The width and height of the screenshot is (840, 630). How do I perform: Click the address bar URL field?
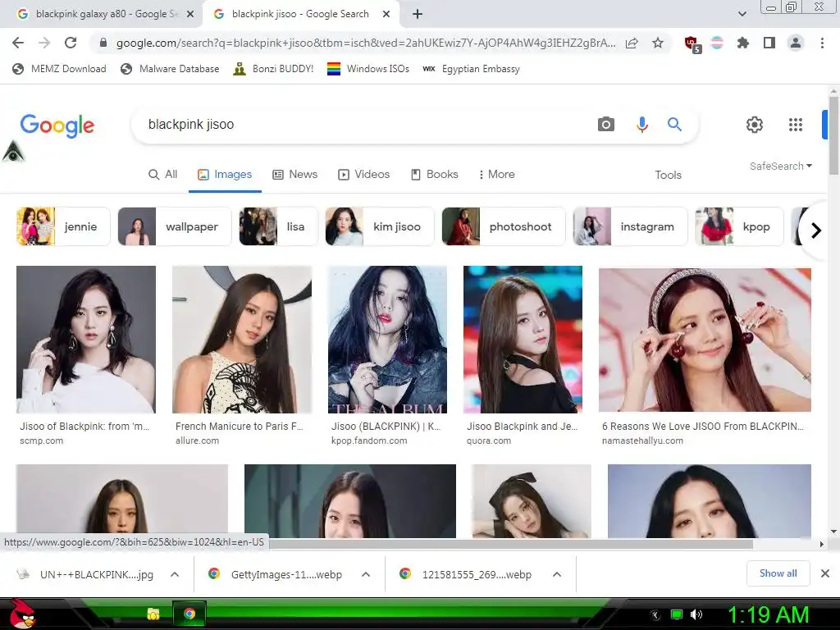click(x=365, y=43)
